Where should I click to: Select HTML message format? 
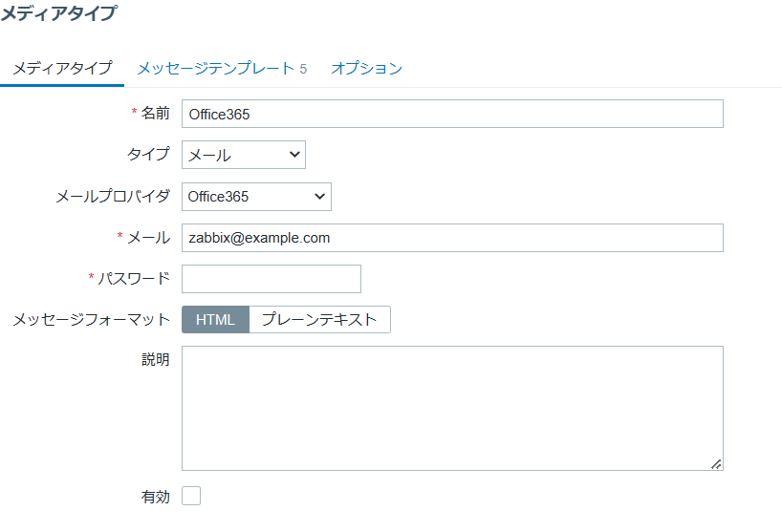215,320
